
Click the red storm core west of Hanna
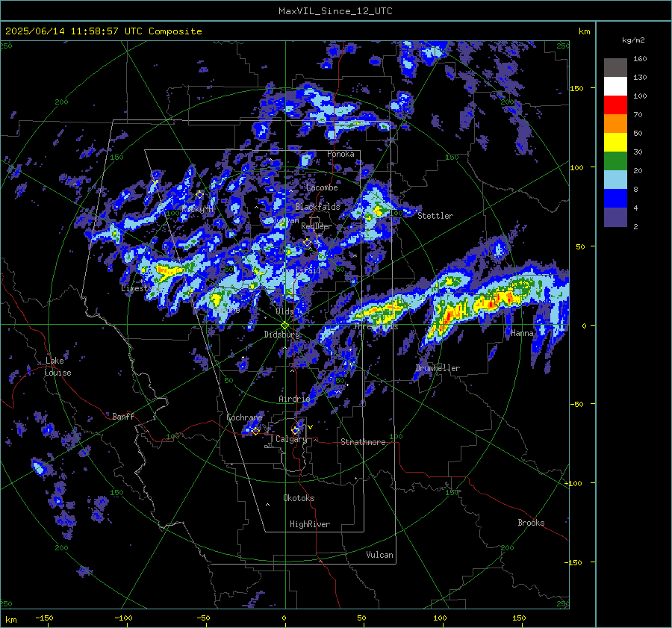449,317
